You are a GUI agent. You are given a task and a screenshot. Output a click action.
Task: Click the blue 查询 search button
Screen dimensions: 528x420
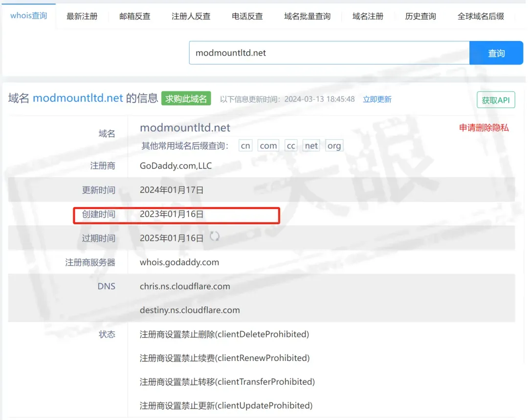tap(496, 53)
